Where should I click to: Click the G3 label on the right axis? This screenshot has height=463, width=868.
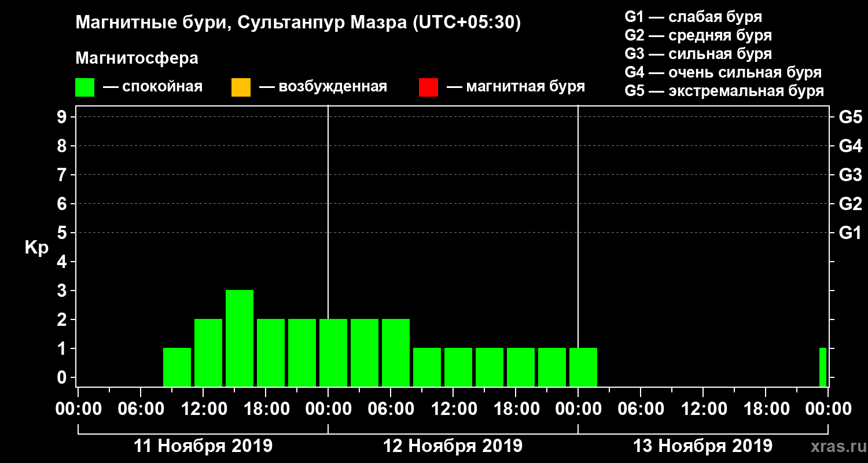pyautogui.click(x=850, y=175)
